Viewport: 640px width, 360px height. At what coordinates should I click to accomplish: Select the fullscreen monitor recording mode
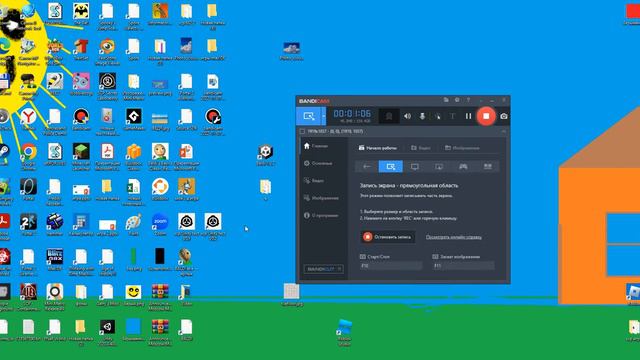coord(415,167)
